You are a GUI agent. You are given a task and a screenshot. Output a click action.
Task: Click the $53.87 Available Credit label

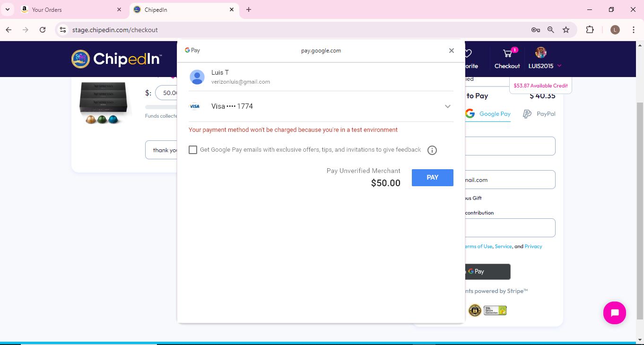[540, 86]
